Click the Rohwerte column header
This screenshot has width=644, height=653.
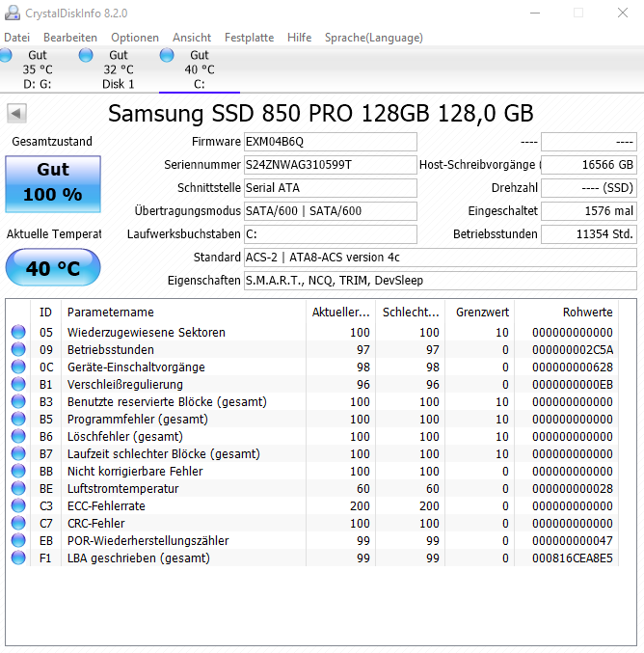(567, 312)
